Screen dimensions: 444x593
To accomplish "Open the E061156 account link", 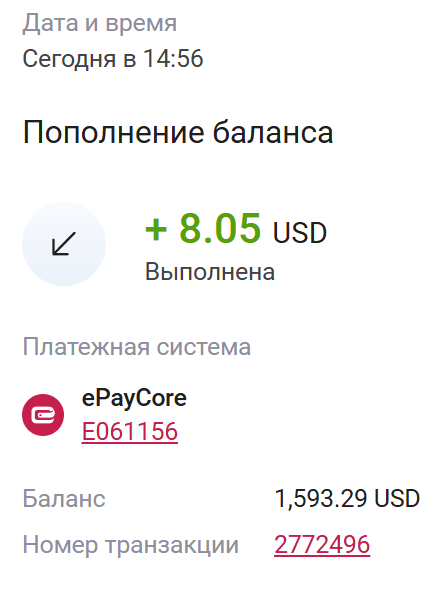I will 130,431.
